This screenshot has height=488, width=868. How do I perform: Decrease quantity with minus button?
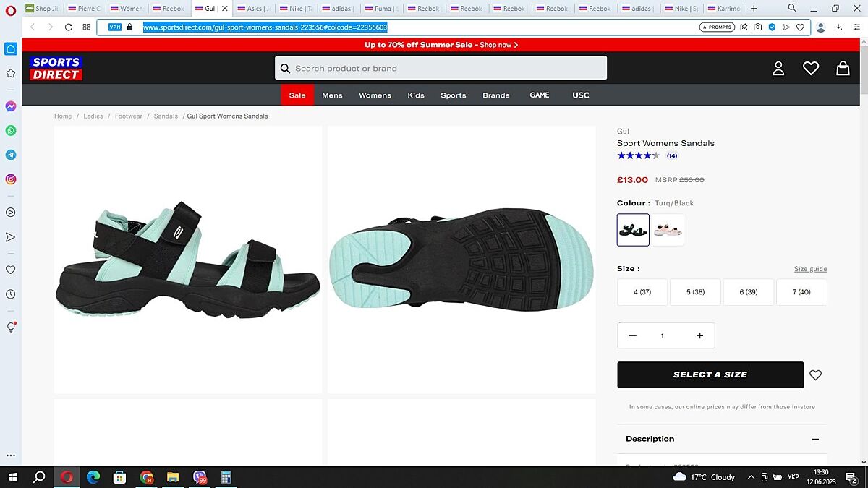pos(633,335)
